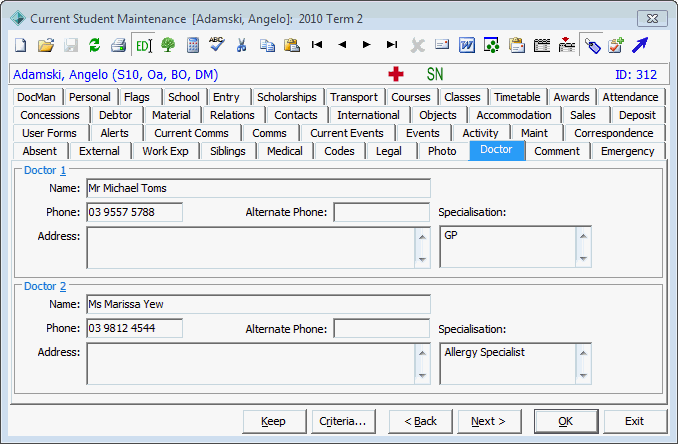This screenshot has width=678, height=444.
Task: Open the Word document icon
Action: coord(467,45)
